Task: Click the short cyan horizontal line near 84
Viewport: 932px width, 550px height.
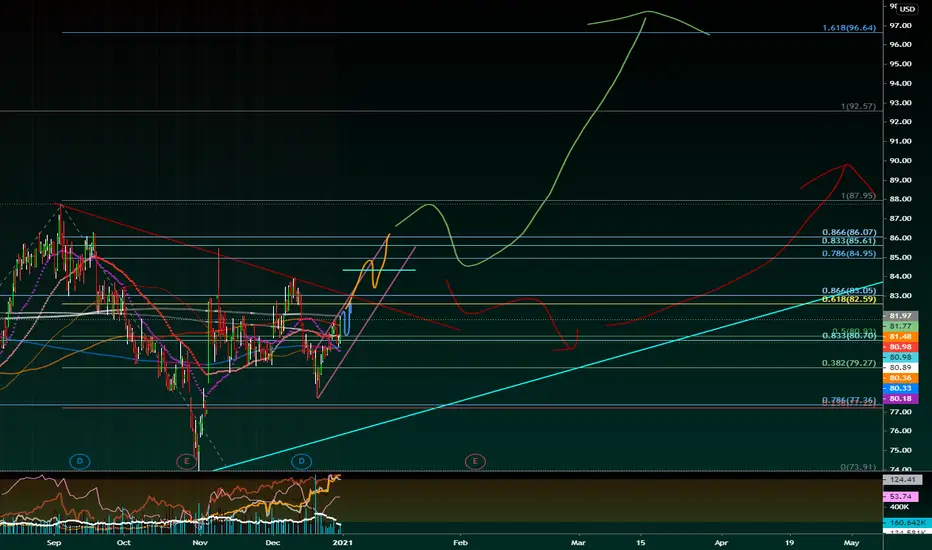Action: [x=379, y=270]
